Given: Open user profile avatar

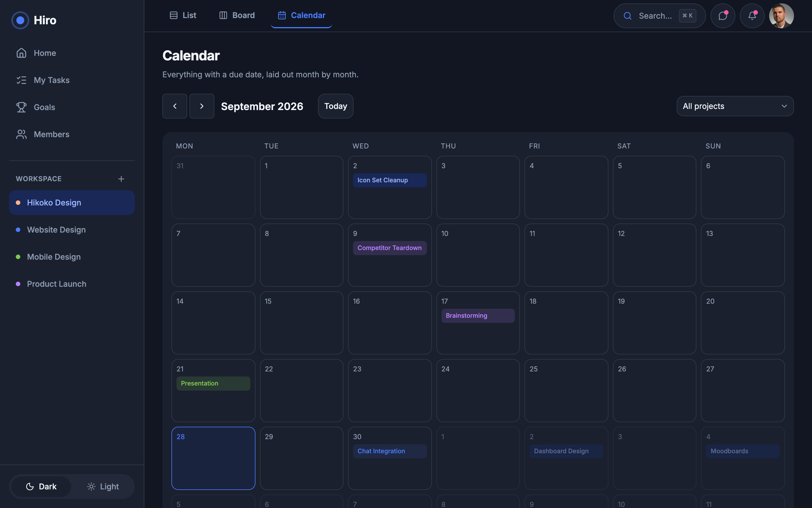Looking at the screenshot, I should point(781,16).
